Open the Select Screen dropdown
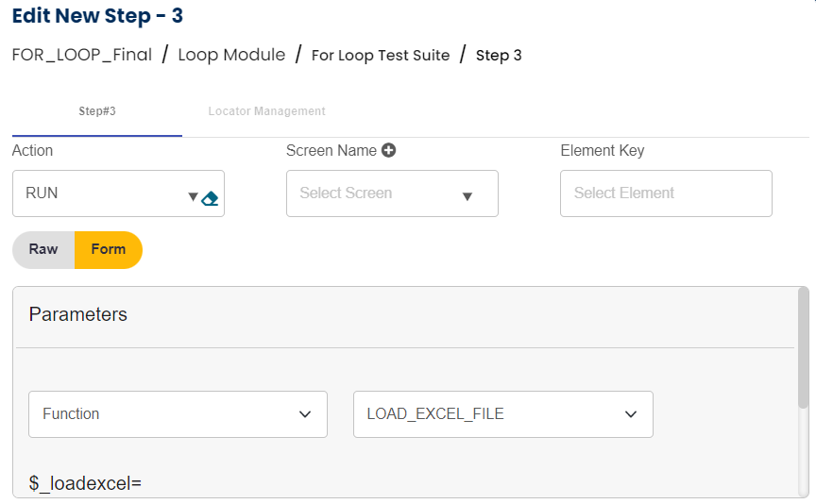 pyautogui.click(x=378, y=193)
